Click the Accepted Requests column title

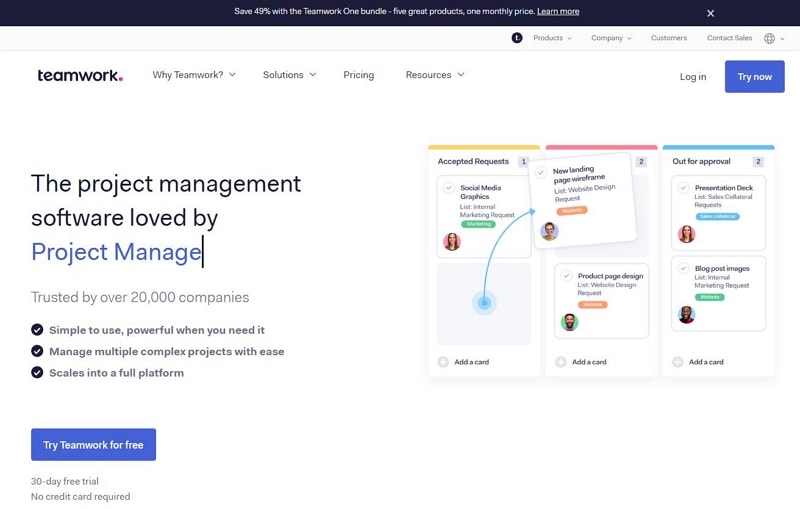(x=473, y=161)
